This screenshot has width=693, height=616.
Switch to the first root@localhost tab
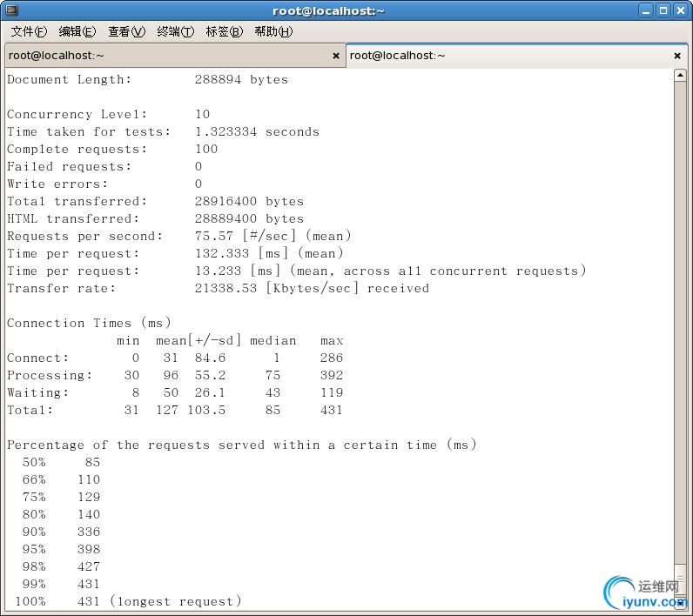pos(175,56)
